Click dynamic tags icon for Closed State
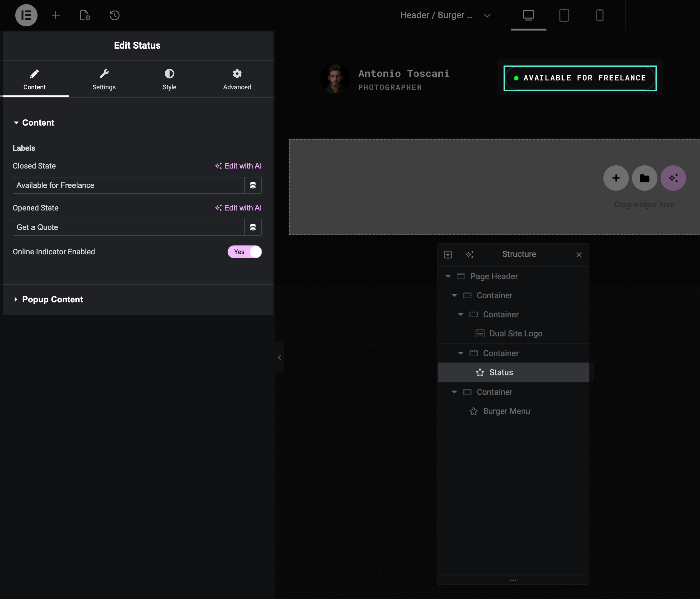This screenshot has width=700, height=599. [x=253, y=185]
